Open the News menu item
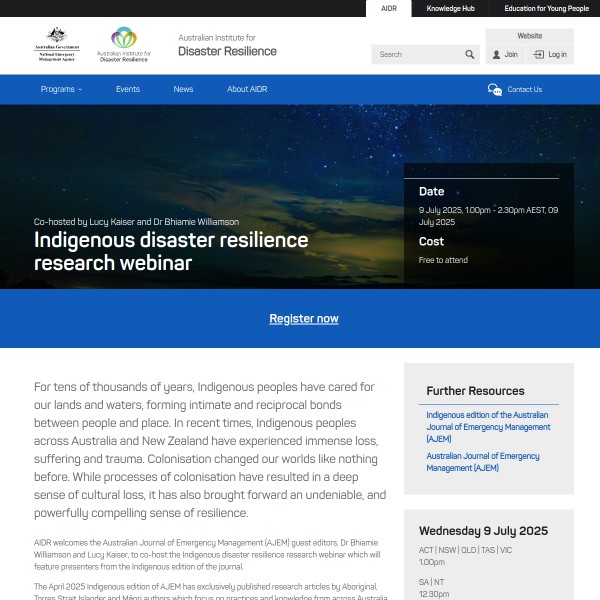 pos(183,89)
